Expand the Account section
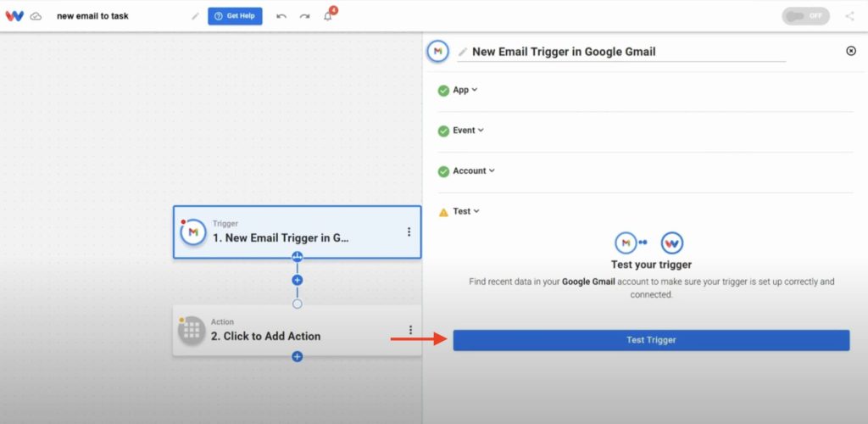868x424 pixels. pos(474,170)
